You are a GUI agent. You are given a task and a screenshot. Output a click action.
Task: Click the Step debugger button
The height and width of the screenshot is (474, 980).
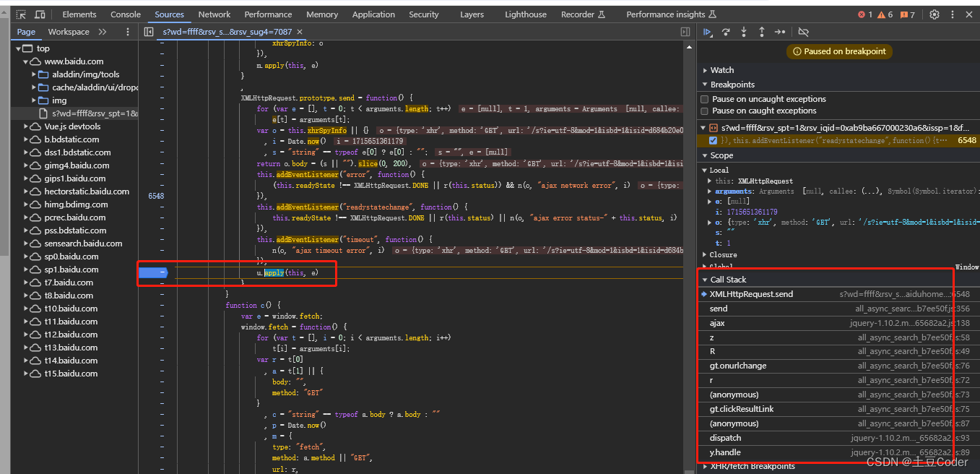(x=780, y=32)
